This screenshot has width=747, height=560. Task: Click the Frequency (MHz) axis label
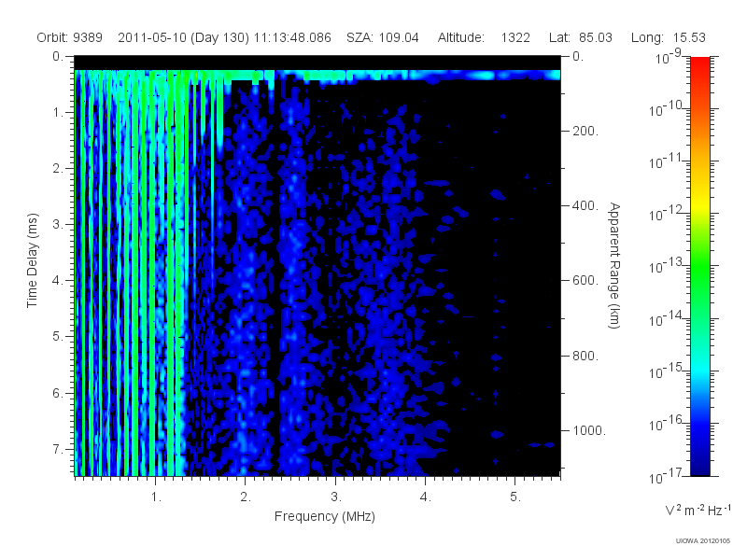(325, 516)
